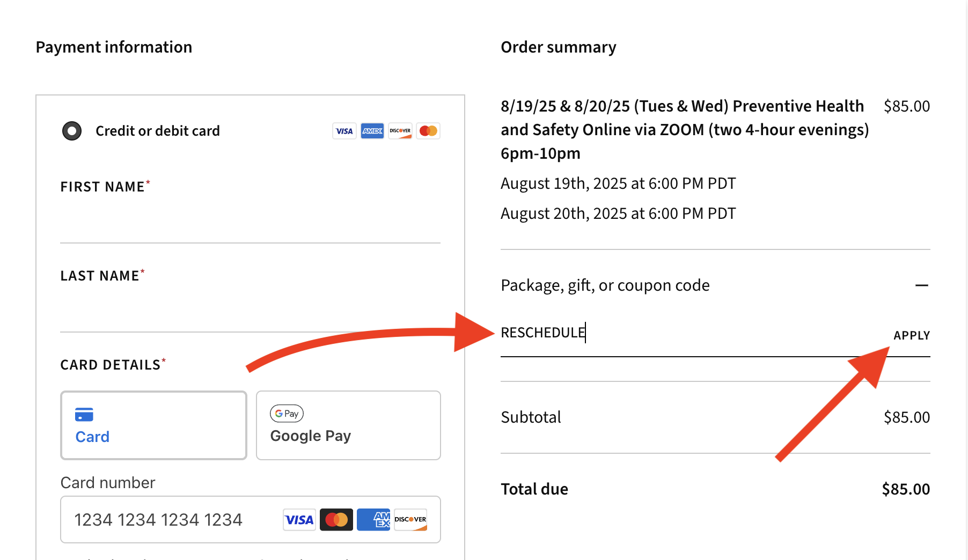Click the Amex icon beside Credit or debit card
The height and width of the screenshot is (560, 968).
[x=372, y=131]
